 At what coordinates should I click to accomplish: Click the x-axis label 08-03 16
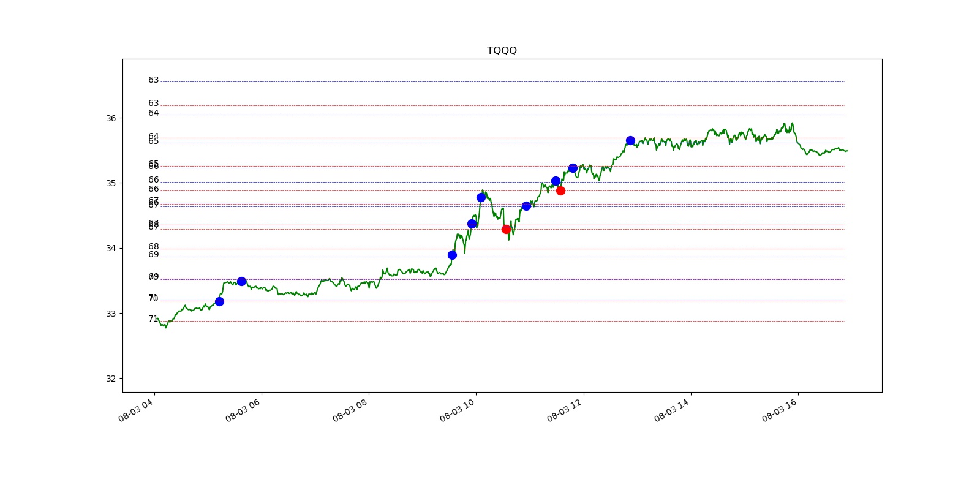(779, 410)
